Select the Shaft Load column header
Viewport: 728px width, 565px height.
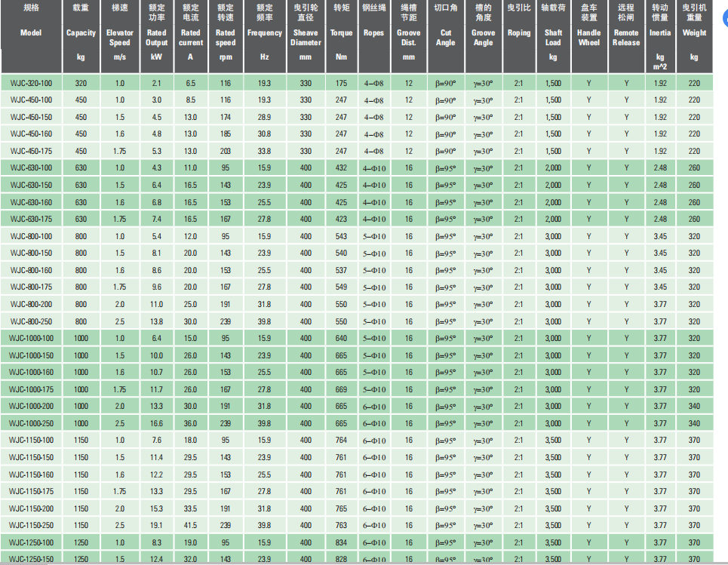pyautogui.click(x=553, y=36)
